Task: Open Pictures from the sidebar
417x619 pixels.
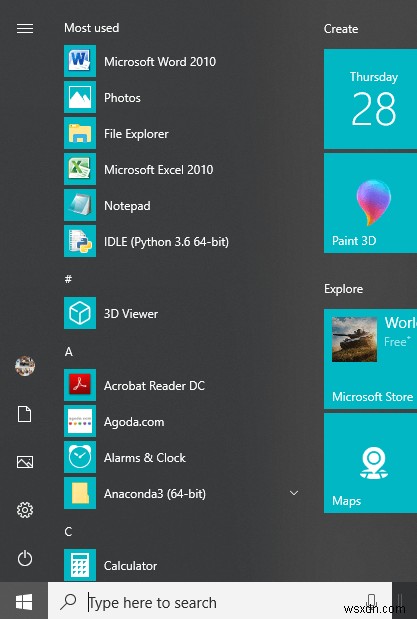Action: point(25,462)
